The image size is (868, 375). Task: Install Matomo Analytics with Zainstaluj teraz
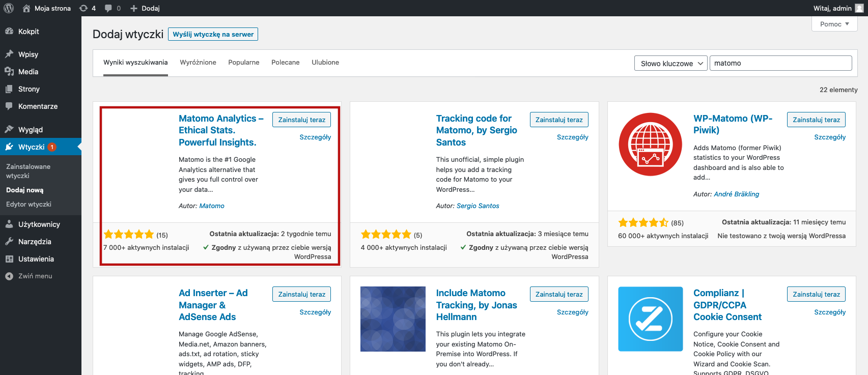click(301, 120)
